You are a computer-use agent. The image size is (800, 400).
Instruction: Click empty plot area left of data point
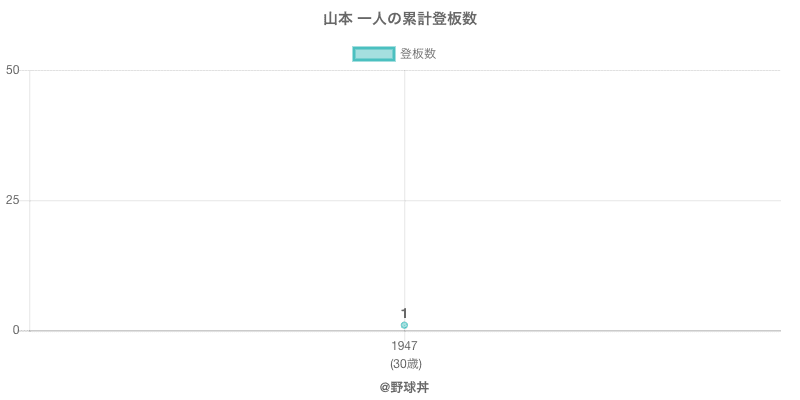(200, 260)
